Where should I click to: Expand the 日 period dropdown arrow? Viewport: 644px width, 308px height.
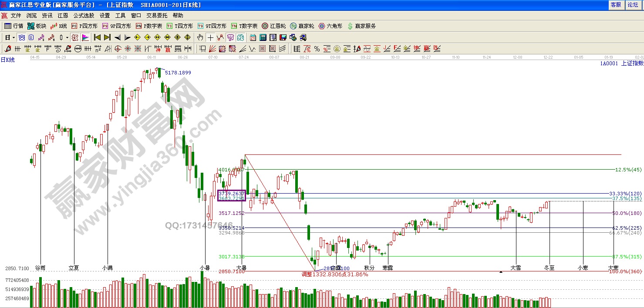pyautogui.click(x=14, y=37)
